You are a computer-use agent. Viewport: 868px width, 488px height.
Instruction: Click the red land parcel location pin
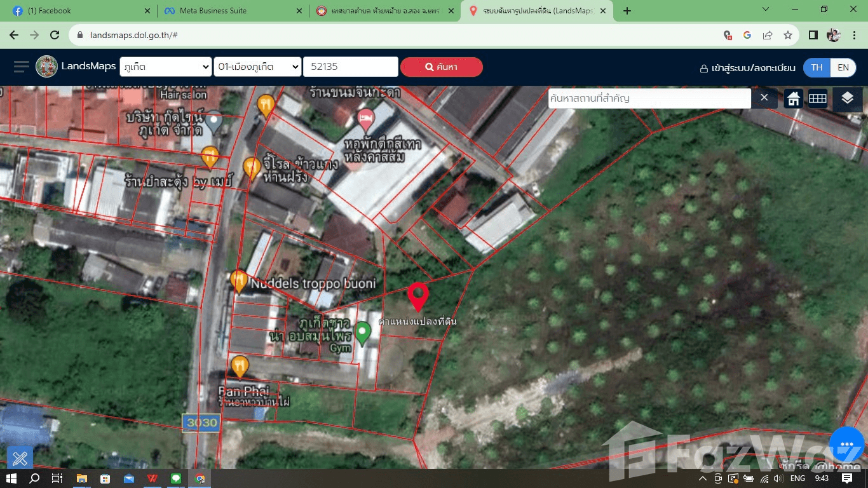tap(417, 296)
